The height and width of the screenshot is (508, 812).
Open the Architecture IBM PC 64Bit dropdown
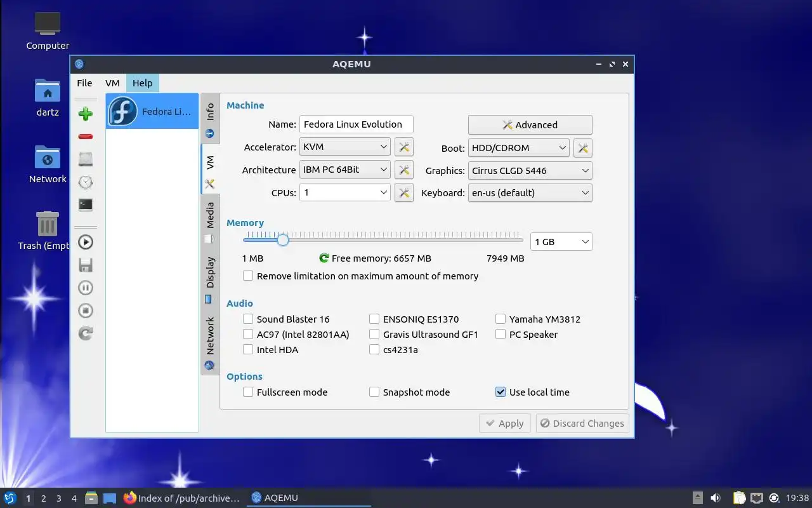(x=345, y=170)
